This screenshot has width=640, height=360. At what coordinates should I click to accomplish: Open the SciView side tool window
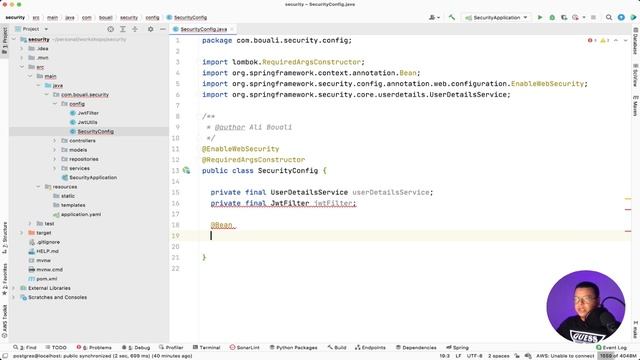click(x=635, y=75)
